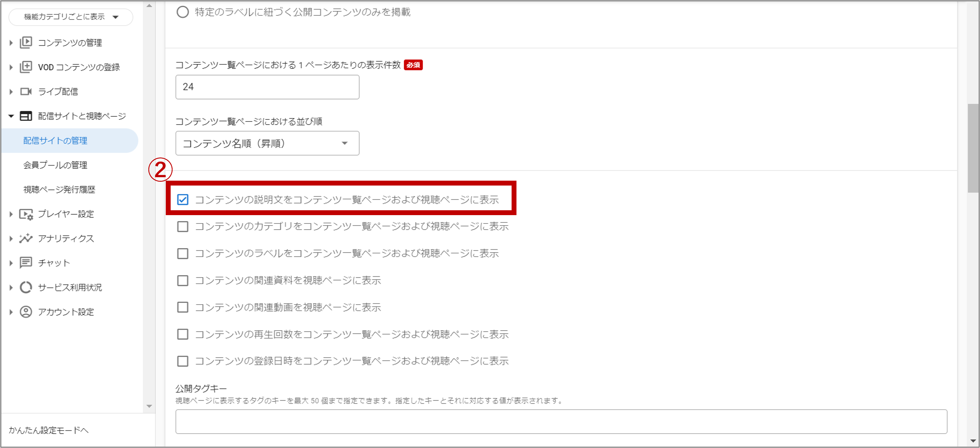Image resolution: width=980 pixels, height=448 pixels.
Task: Click the VOD コンテンツの登録 icon
Action: point(26,67)
